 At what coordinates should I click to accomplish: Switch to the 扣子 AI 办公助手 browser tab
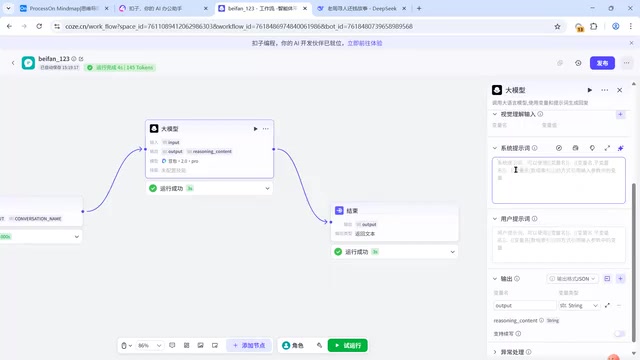pos(163,8)
